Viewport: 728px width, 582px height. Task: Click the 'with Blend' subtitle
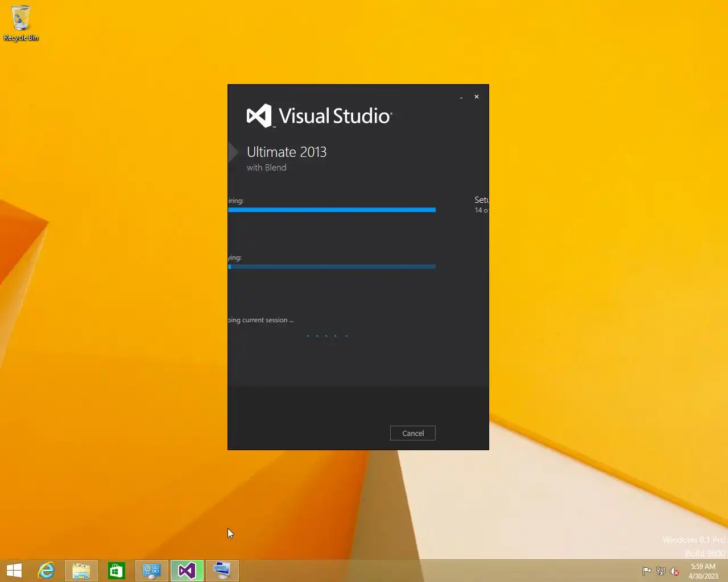click(x=266, y=168)
